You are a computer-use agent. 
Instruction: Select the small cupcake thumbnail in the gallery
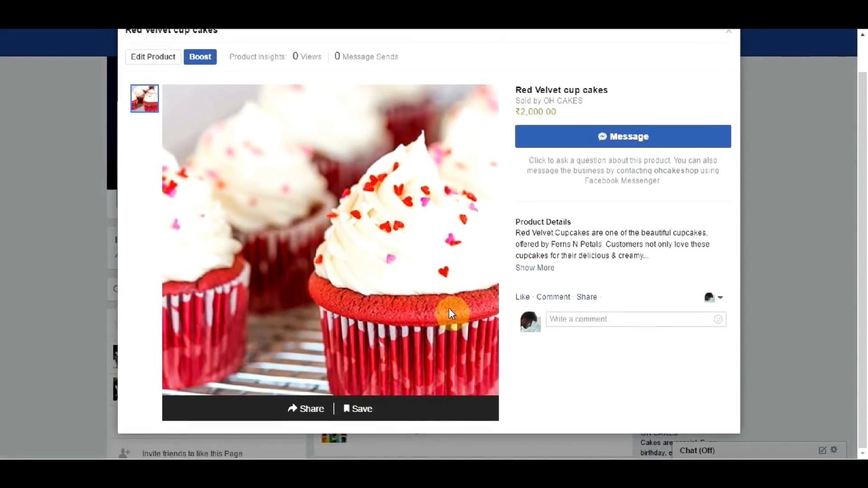click(144, 98)
